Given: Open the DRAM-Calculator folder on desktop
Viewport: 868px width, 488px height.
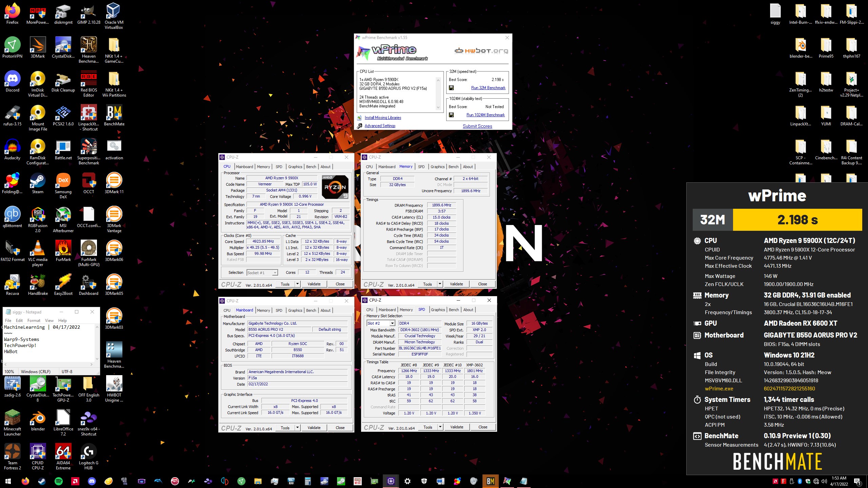Looking at the screenshot, I should click(x=851, y=116).
